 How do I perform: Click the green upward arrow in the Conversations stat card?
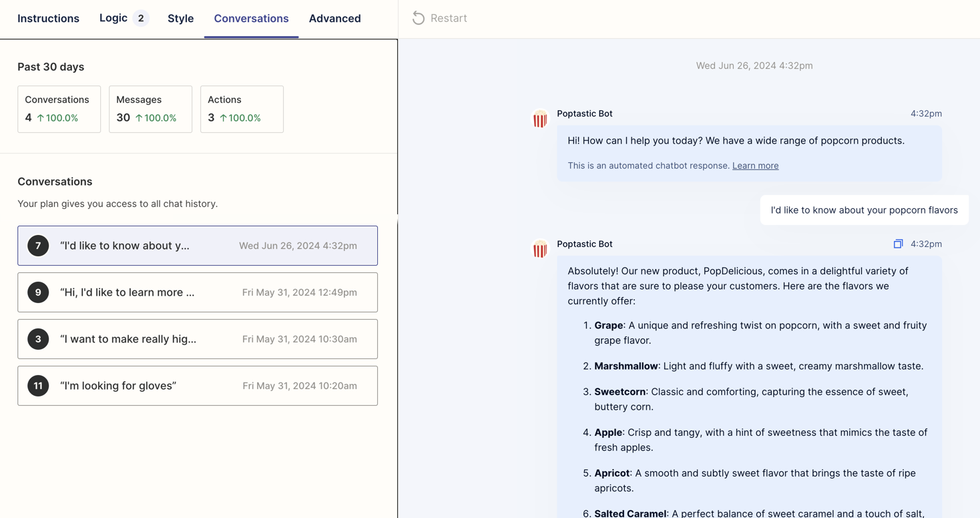(x=42, y=117)
